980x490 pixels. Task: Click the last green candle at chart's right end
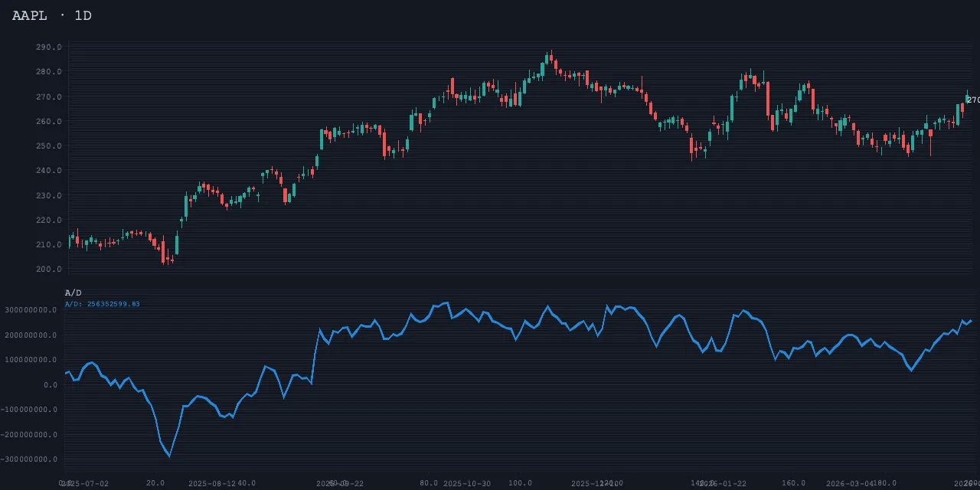[967, 98]
